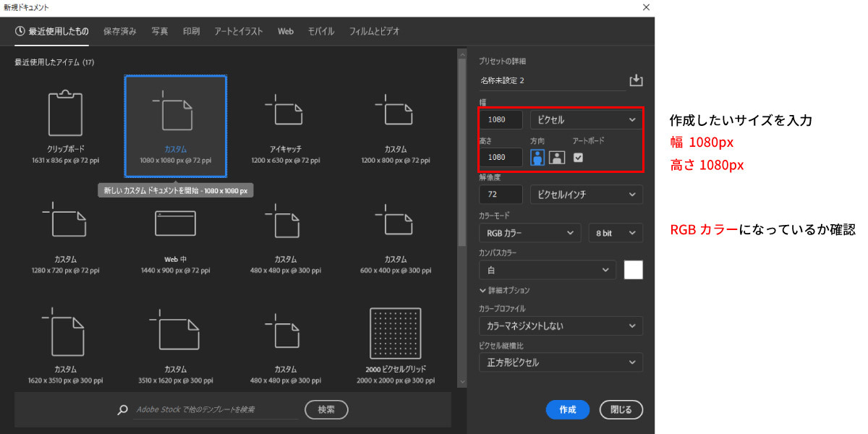Open the 8 bit depth dropdown
Screen dimensions: 868x434
click(616, 233)
